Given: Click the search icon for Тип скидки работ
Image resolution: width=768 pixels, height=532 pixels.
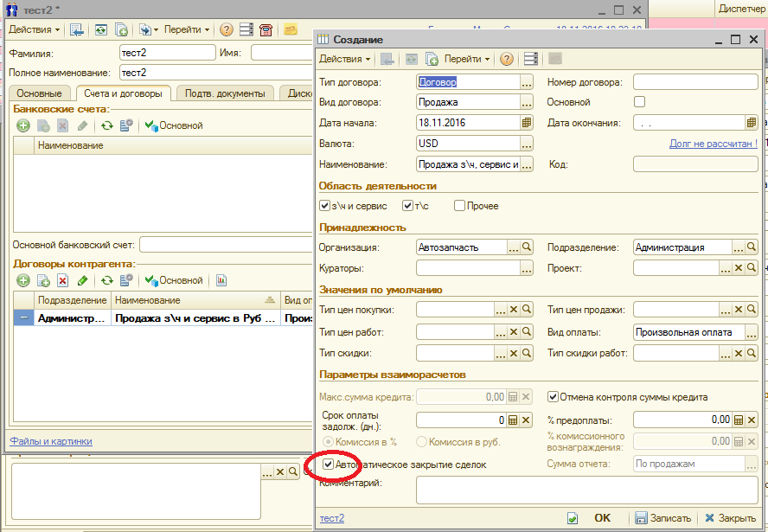Looking at the screenshot, I should pos(752,353).
